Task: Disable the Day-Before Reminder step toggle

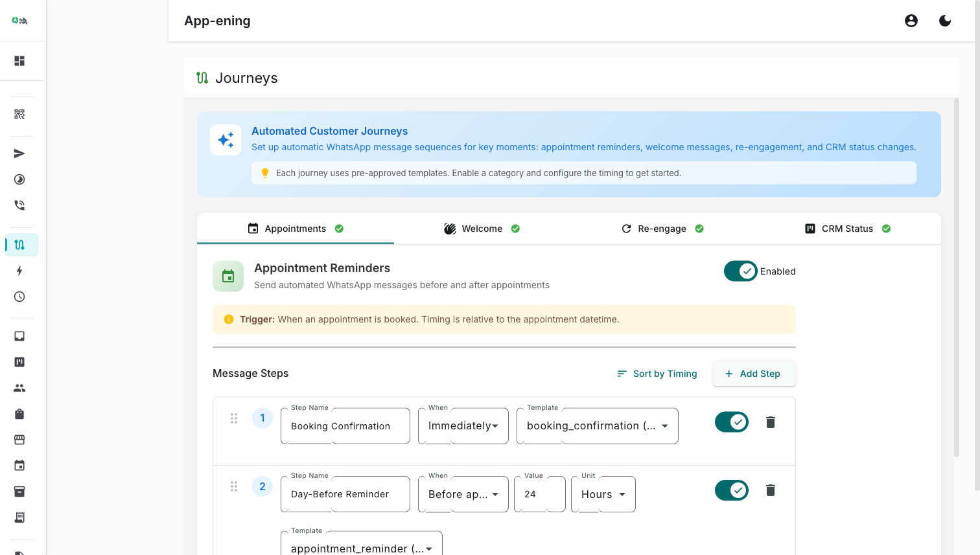Action: (731, 490)
